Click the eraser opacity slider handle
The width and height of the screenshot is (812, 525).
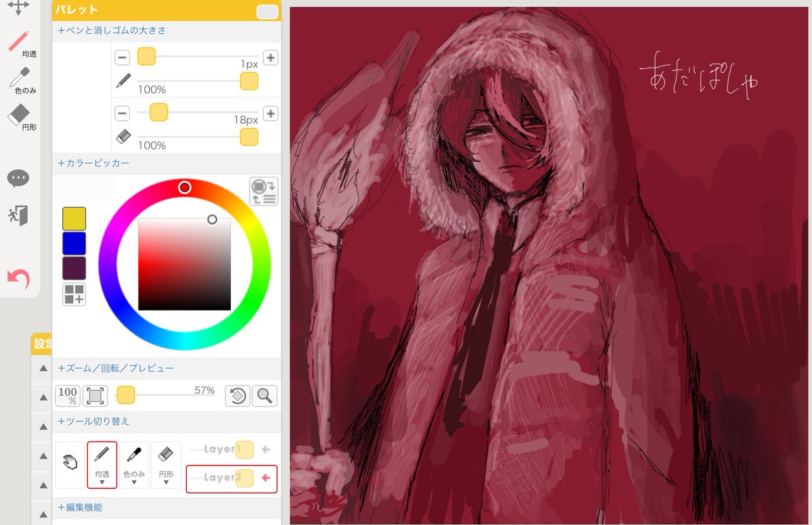249,137
